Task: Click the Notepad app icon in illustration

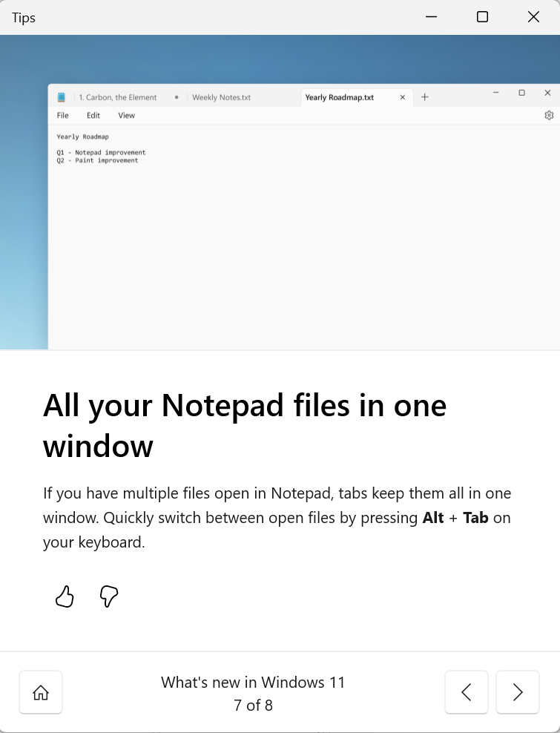Action: tap(62, 97)
